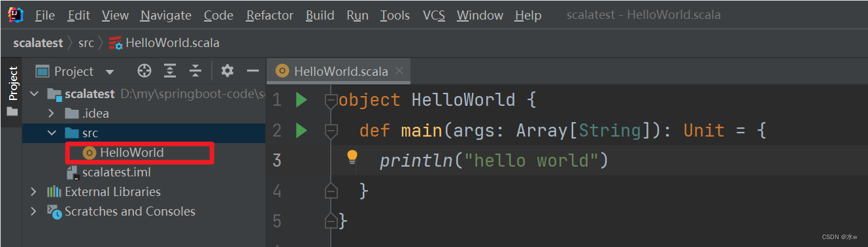The image size is (868, 247).
Task: Click line number 3 in gutter
Action: pyautogui.click(x=277, y=160)
